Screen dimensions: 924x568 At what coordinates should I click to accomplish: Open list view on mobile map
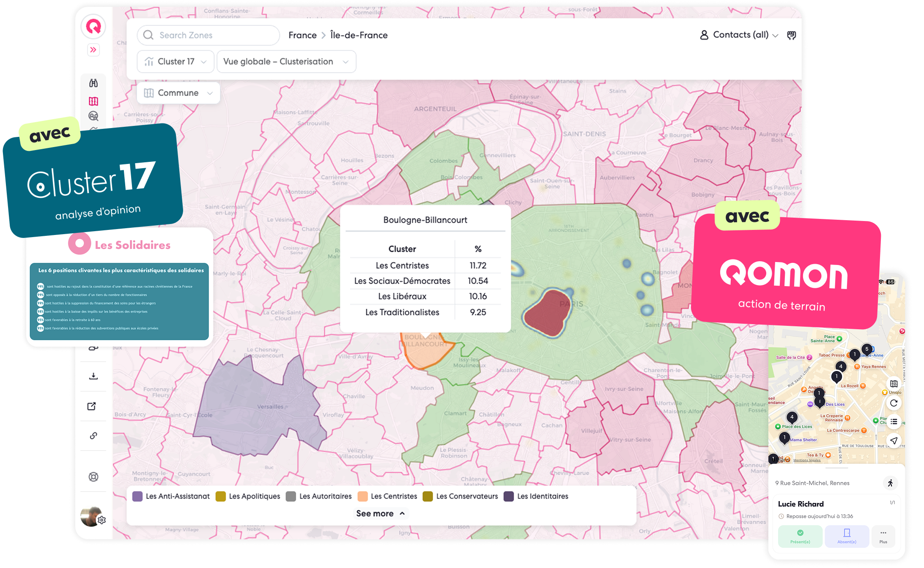(894, 422)
